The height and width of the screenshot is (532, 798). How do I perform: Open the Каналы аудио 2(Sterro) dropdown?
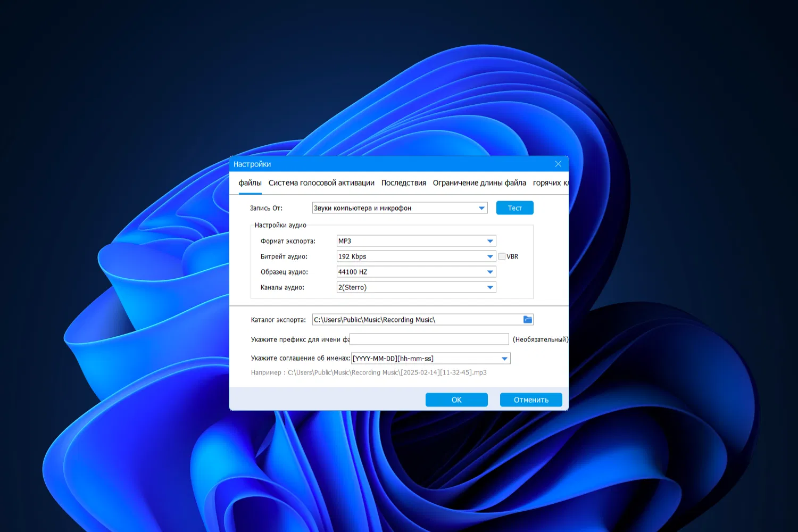tap(417, 287)
